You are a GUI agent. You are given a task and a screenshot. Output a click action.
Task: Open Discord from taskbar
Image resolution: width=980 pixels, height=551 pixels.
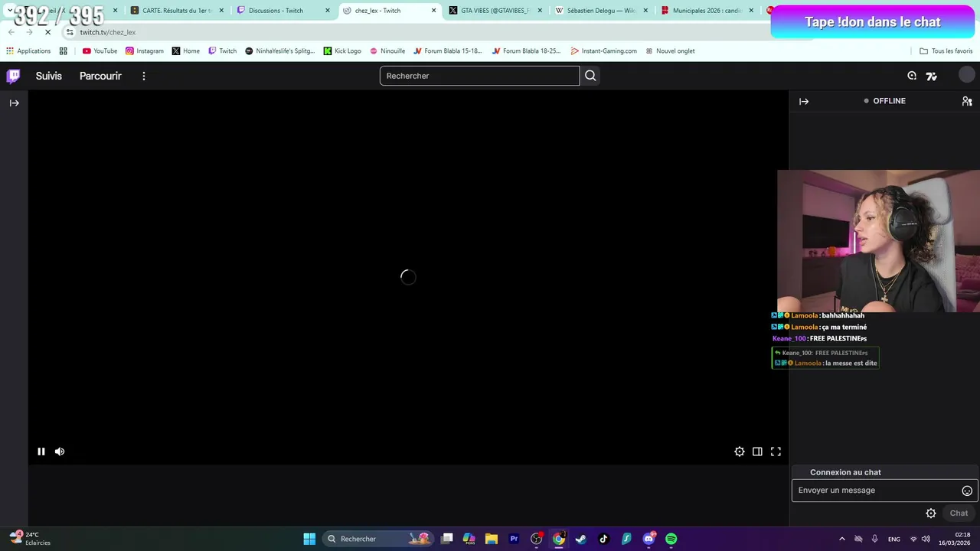tap(648, 539)
